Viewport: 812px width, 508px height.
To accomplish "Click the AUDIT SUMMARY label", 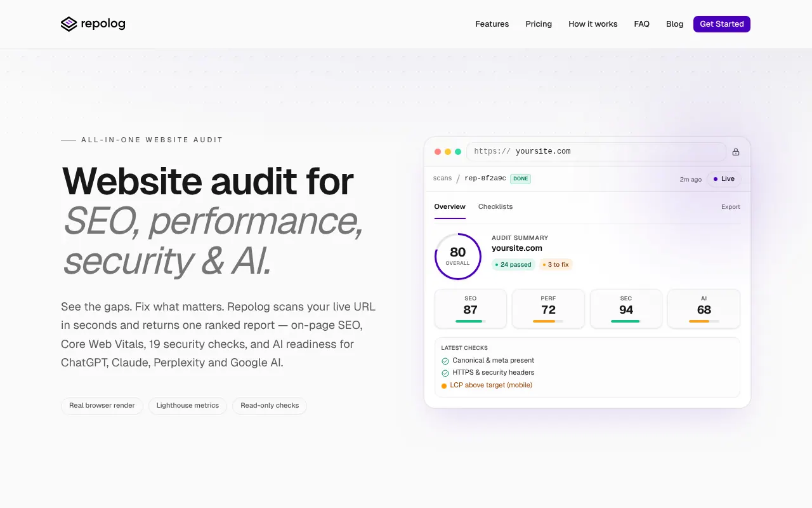I will (x=520, y=238).
